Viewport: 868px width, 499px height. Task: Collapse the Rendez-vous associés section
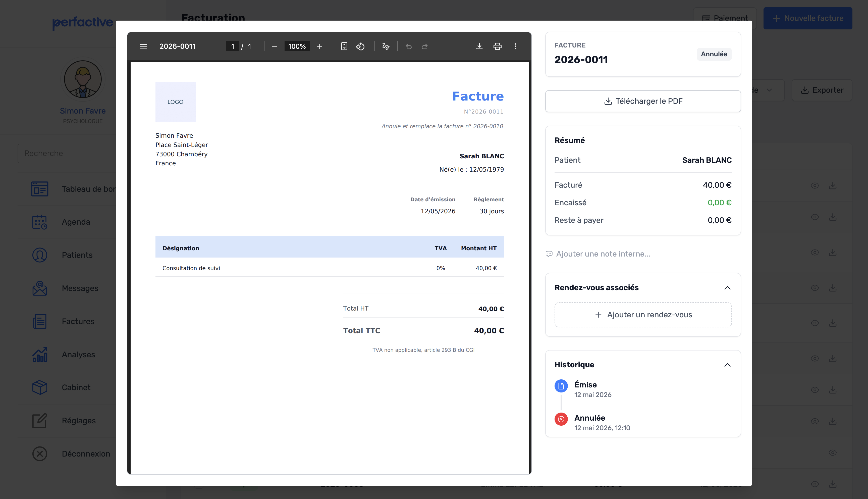727,288
